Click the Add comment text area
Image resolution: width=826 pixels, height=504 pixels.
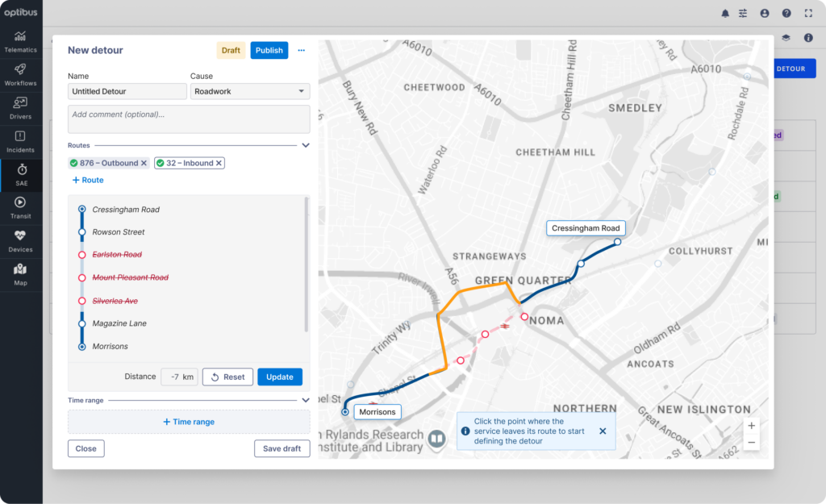coord(189,119)
